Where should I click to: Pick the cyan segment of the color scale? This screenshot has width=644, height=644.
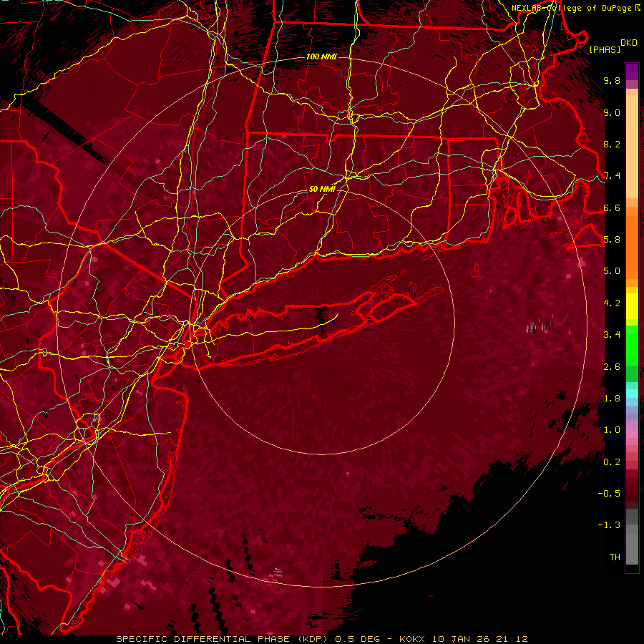(x=632, y=394)
